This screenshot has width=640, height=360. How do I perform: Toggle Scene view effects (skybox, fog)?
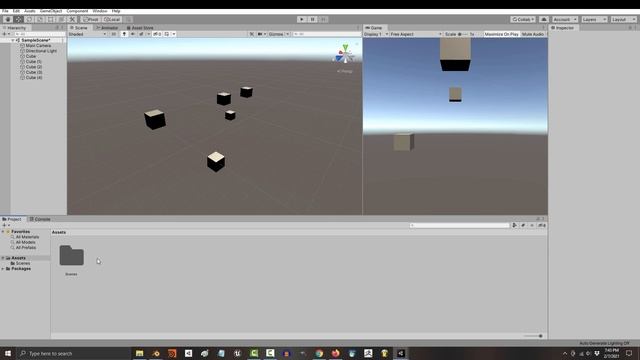tap(141, 34)
